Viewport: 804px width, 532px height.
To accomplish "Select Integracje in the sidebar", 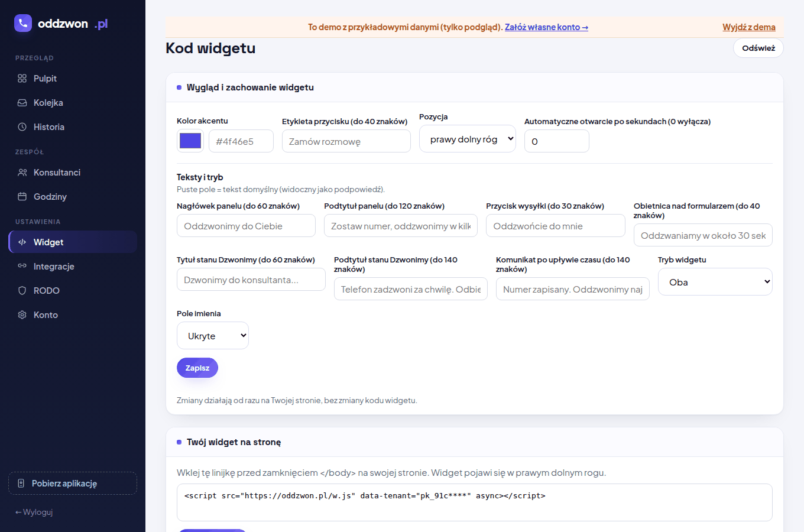I will (73, 267).
